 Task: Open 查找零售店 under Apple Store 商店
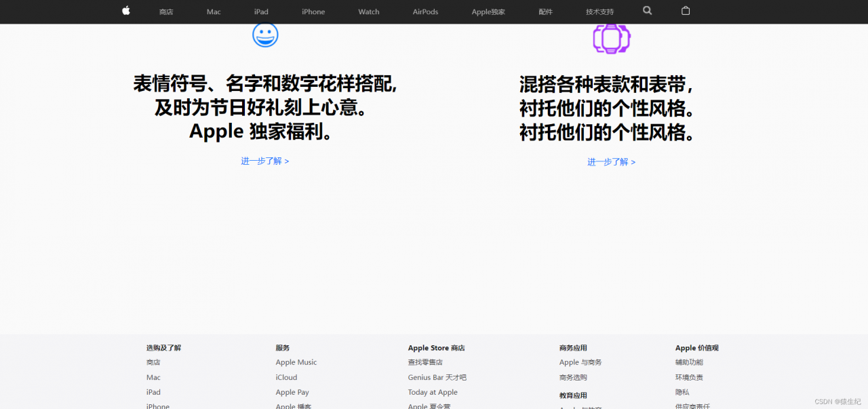click(425, 362)
